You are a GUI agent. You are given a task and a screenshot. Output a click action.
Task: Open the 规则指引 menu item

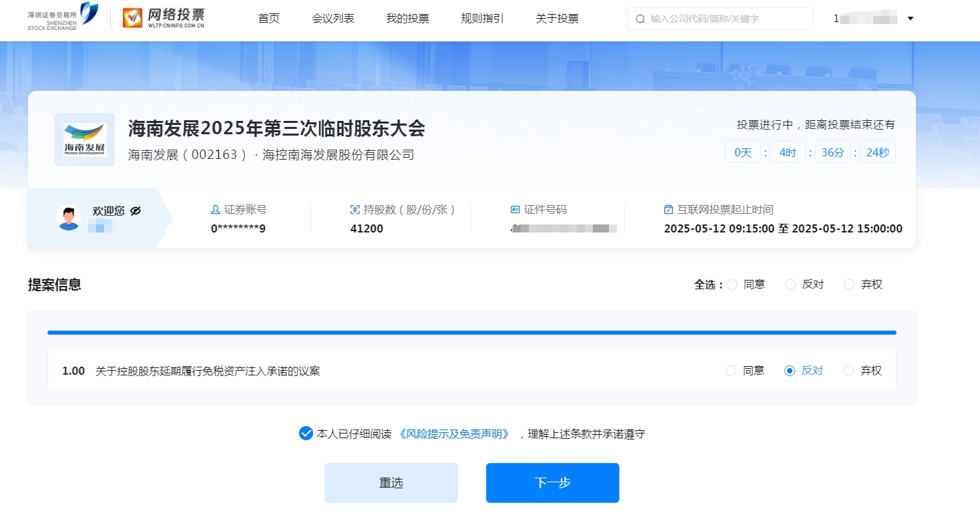click(x=482, y=19)
